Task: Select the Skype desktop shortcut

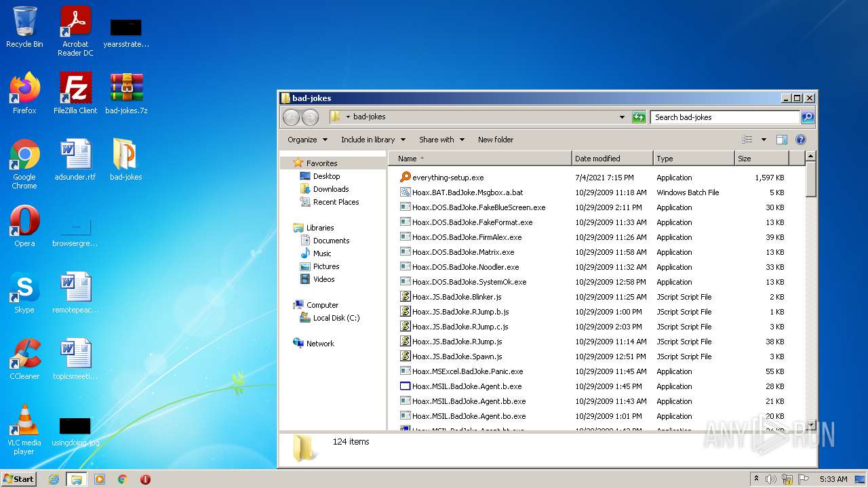Action: 24,293
